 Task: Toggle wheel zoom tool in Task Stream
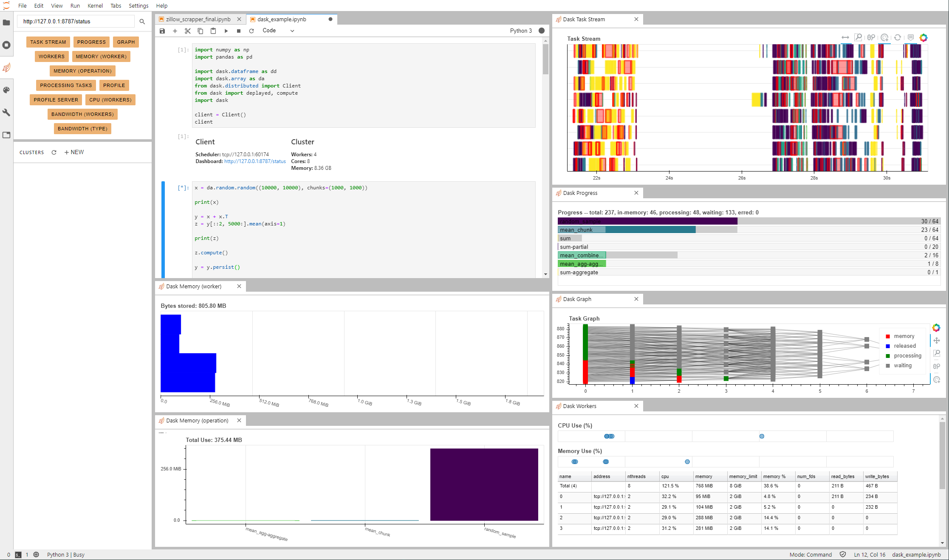pyautogui.click(x=871, y=38)
